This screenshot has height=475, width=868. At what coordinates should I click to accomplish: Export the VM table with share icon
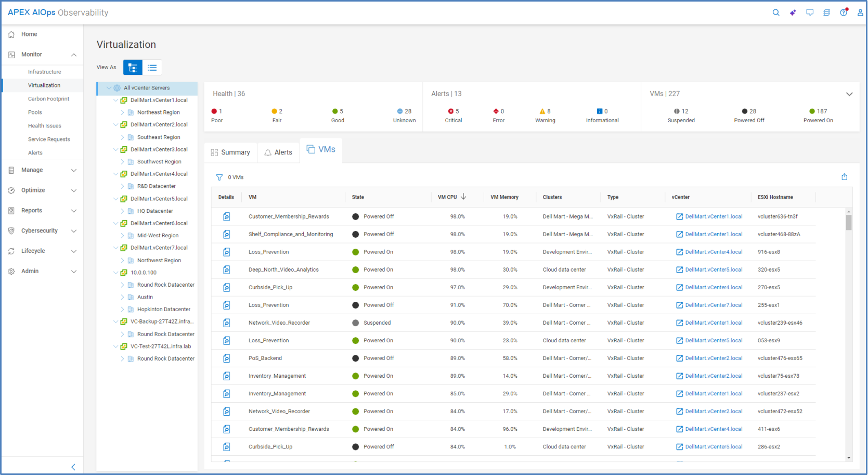(x=844, y=177)
